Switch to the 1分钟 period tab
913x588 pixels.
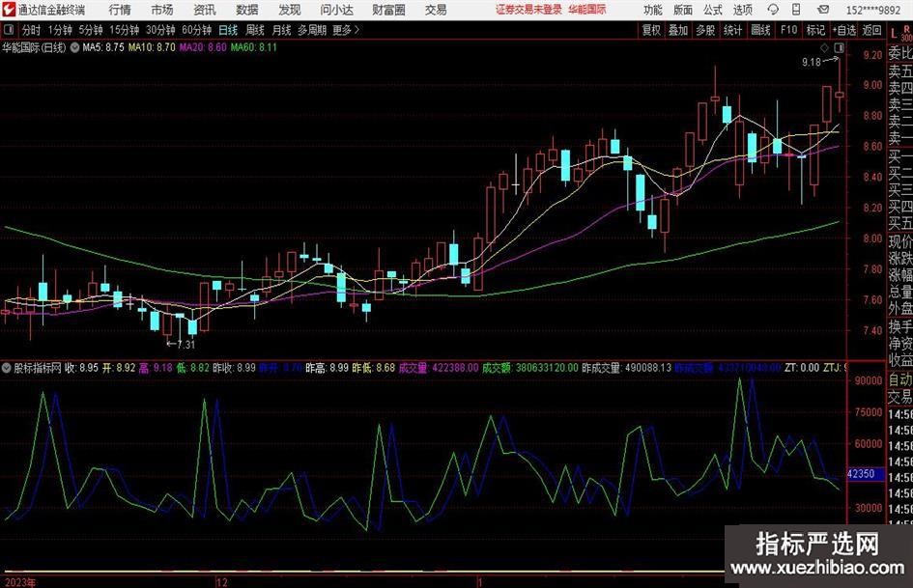click(60, 30)
